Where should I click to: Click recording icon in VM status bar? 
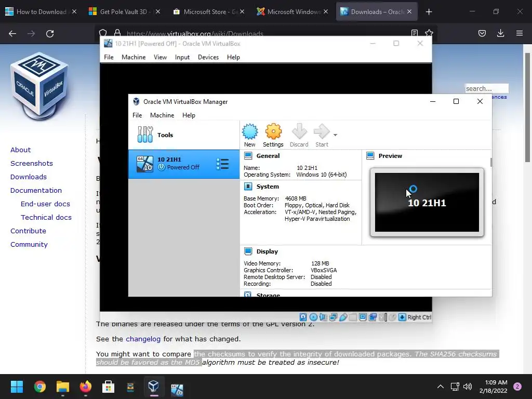pos(373,317)
